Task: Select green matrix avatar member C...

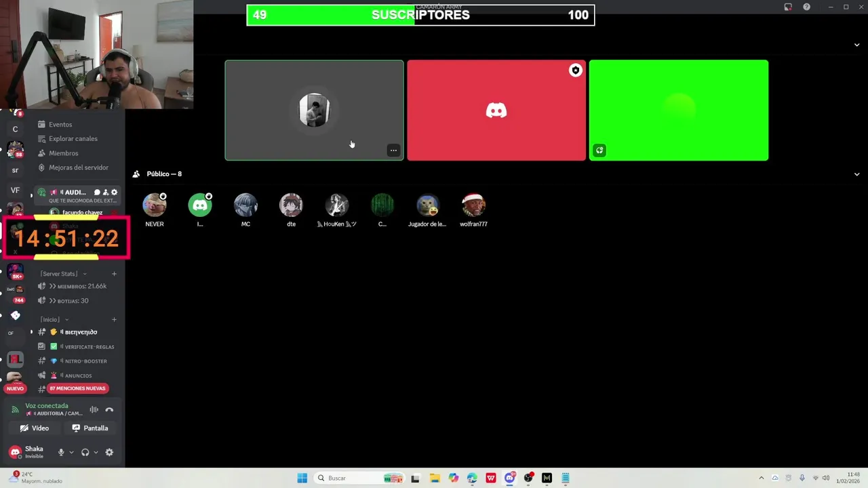Action: click(x=382, y=210)
